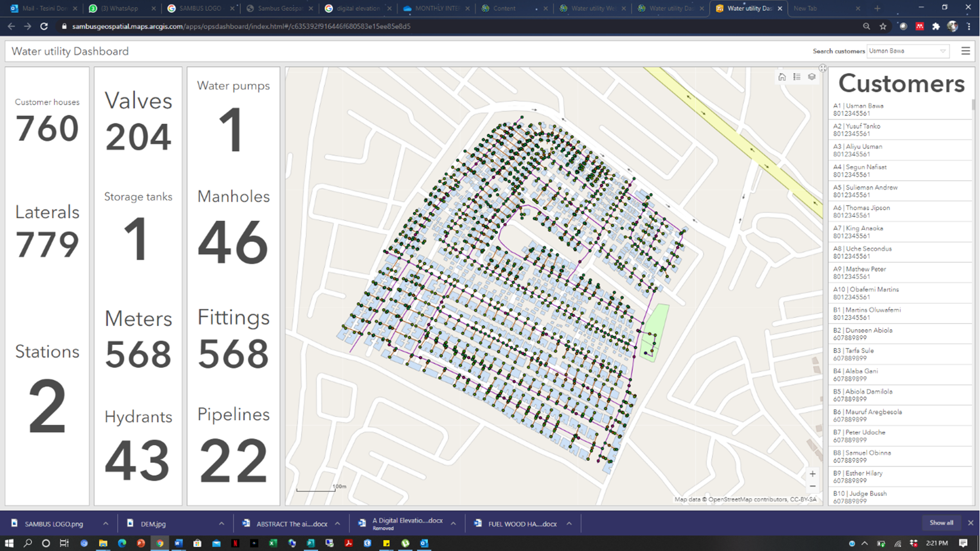Open the Legend icon on the map
Screen dimensions: 980x551
797,77
